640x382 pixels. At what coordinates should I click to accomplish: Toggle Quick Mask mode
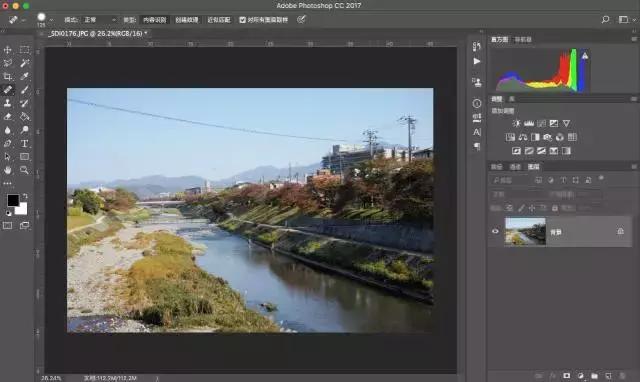click(7, 226)
